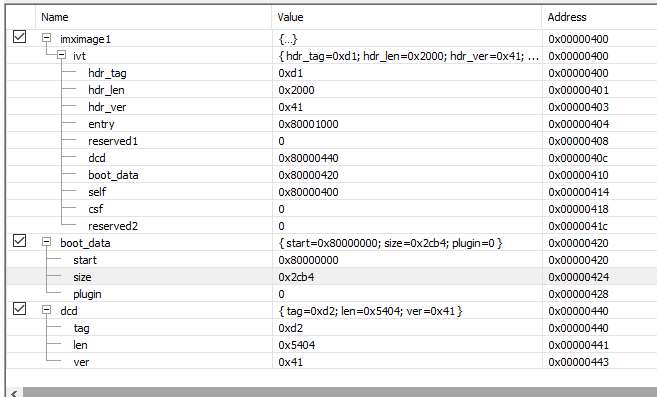Select the plugin field

(87, 294)
